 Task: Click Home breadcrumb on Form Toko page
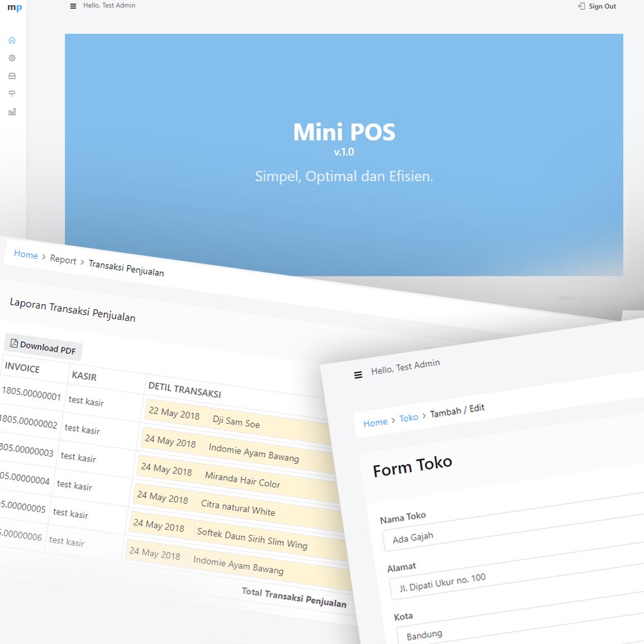pyautogui.click(x=375, y=422)
